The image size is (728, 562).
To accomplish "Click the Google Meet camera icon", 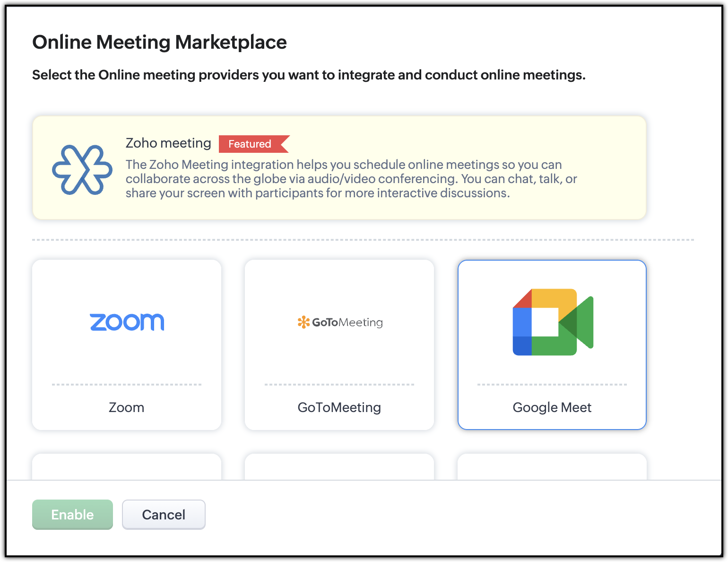I will (553, 322).
